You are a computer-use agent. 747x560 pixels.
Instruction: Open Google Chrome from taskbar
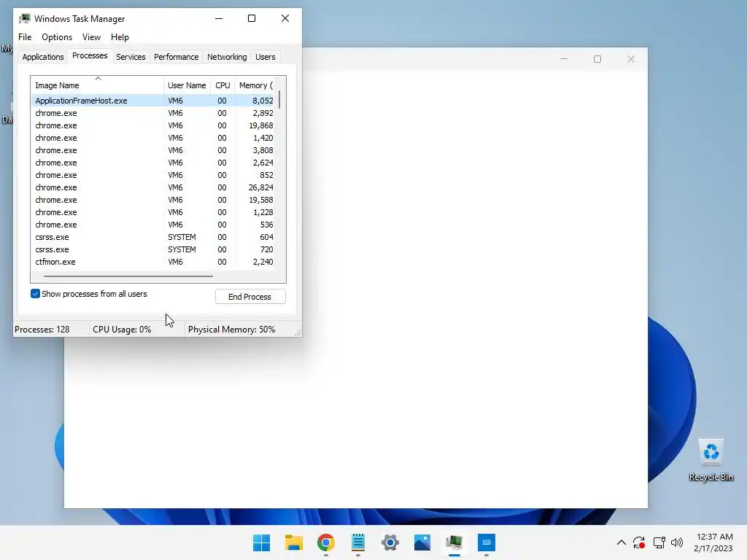pyautogui.click(x=326, y=542)
